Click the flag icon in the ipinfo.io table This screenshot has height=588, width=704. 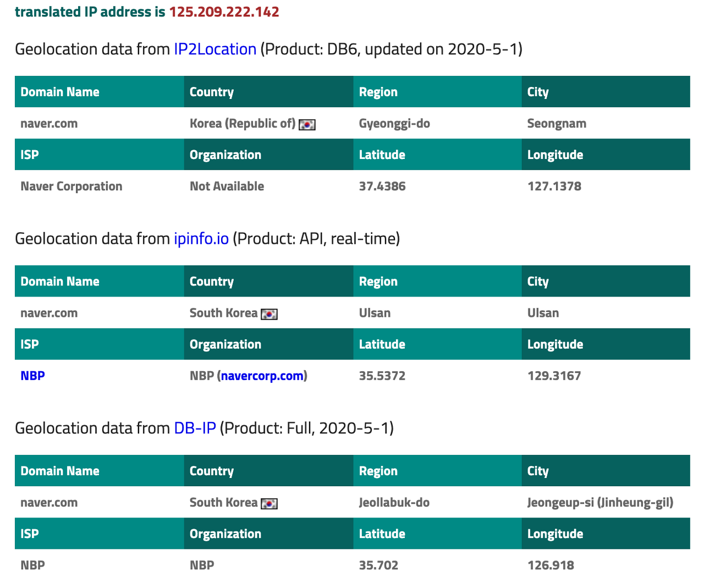tap(269, 314)
